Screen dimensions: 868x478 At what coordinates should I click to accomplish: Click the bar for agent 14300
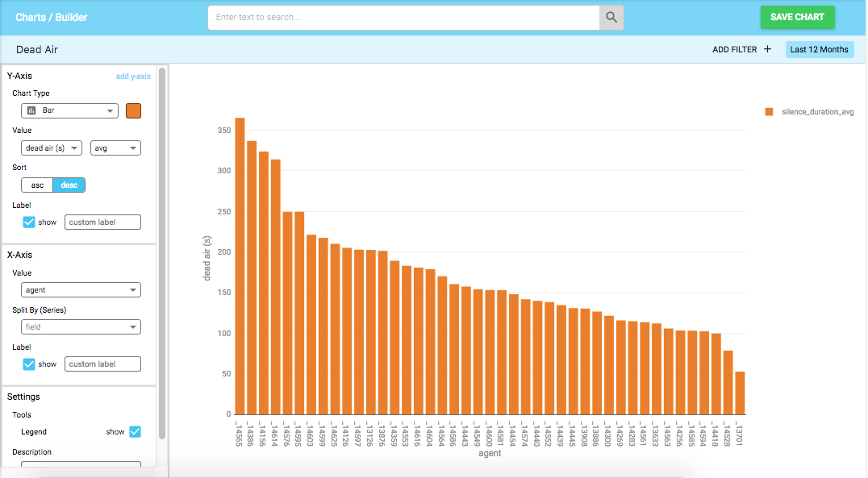(609, 365)
